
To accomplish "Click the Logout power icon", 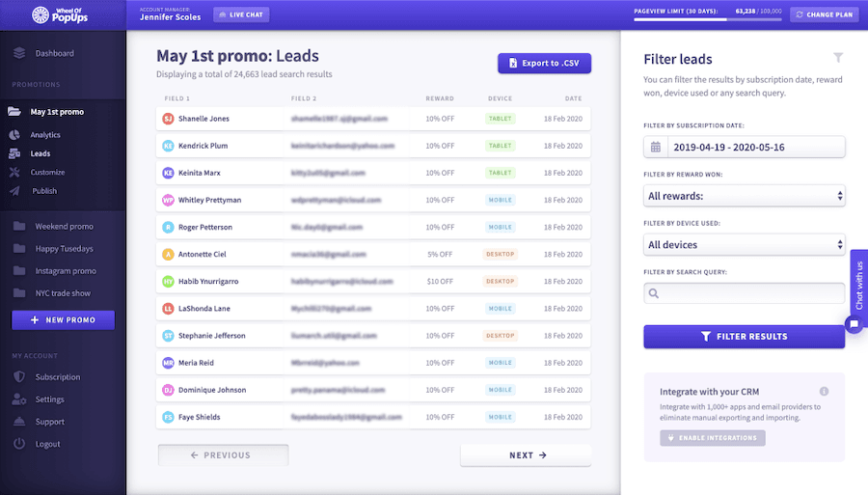I will (x=18, y=444).
